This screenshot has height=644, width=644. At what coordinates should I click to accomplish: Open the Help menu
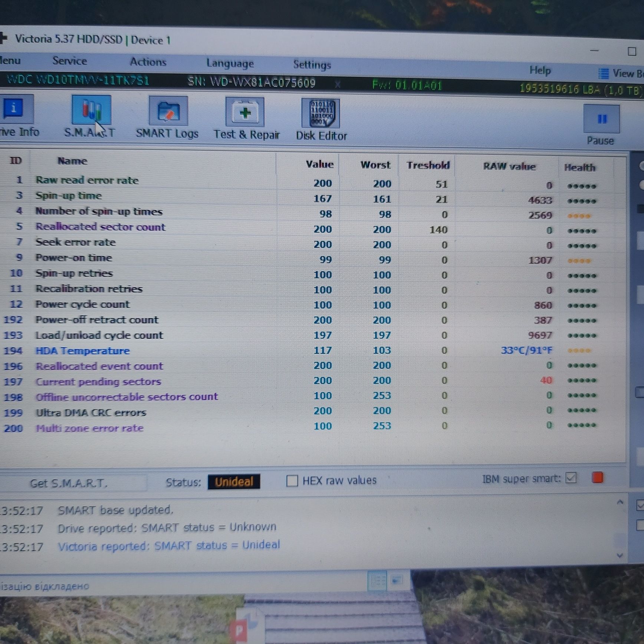pyautogui.click(x=540, y=70)
